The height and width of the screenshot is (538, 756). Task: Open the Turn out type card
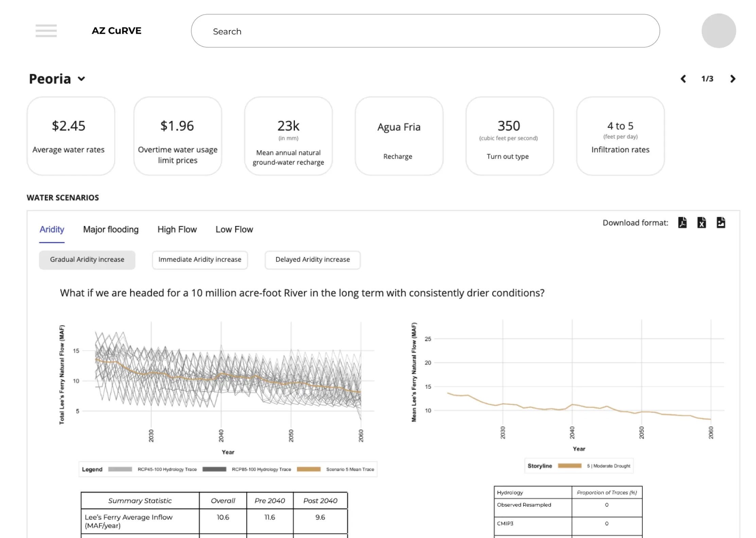pos(510,136)
